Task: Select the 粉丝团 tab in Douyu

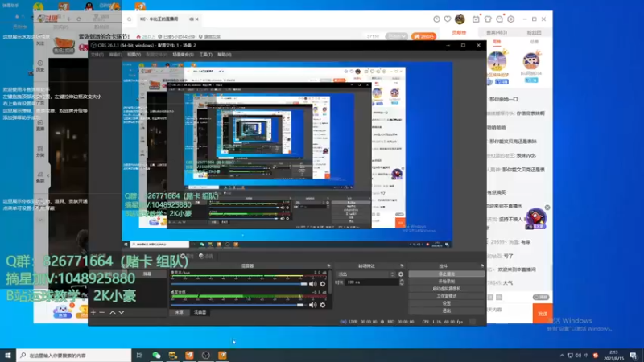Action: coord(534,32)
